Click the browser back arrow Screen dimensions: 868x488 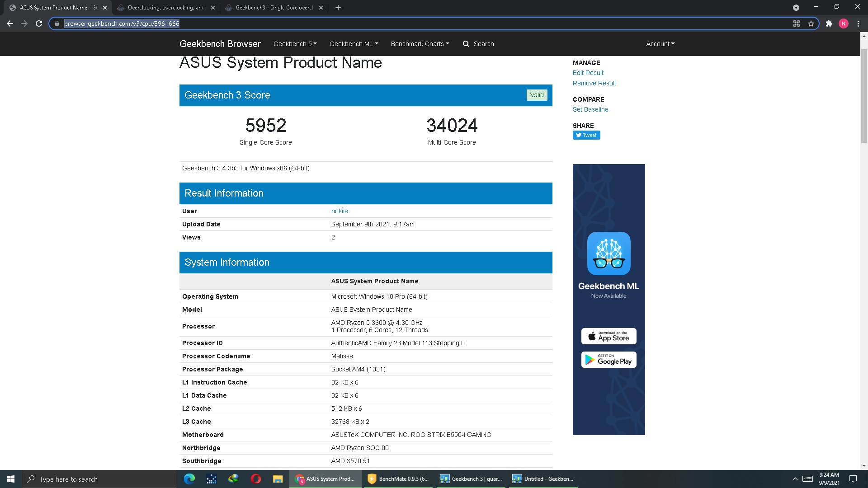[10, 23]
